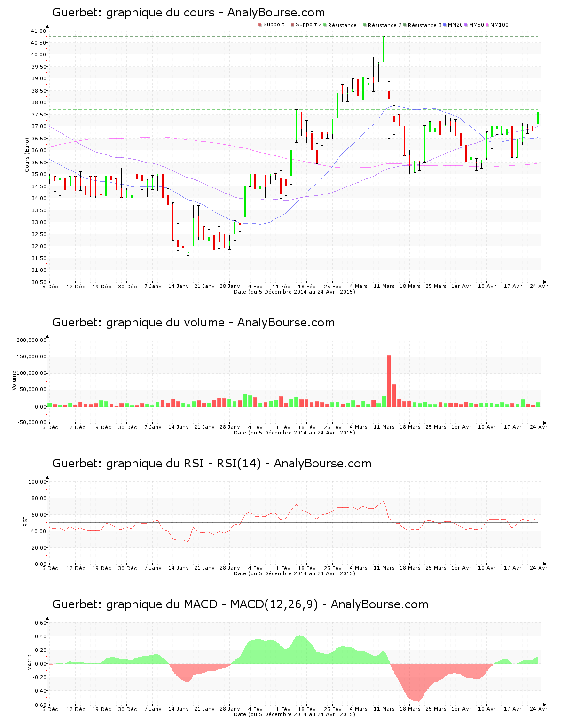Click the -0.40 tick on MACD axis
This screenshot has width=564, height=728.
(x=39, y=691)
